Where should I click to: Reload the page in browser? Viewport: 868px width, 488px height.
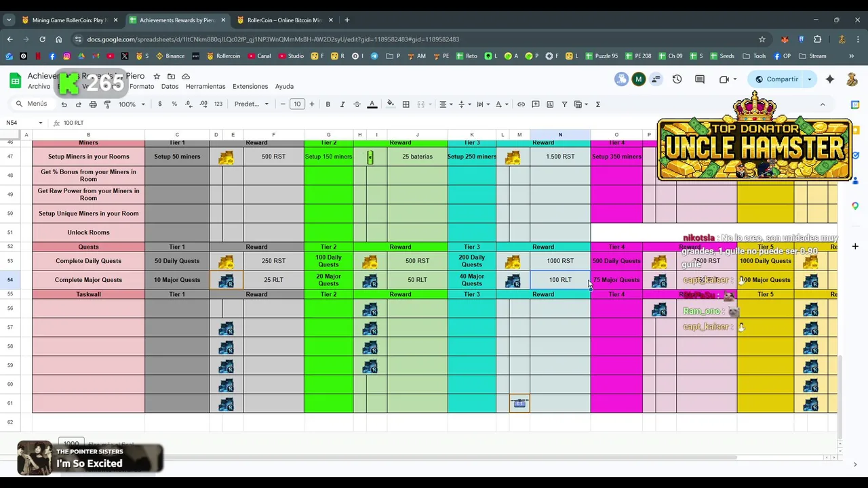(x=42, y=39)
